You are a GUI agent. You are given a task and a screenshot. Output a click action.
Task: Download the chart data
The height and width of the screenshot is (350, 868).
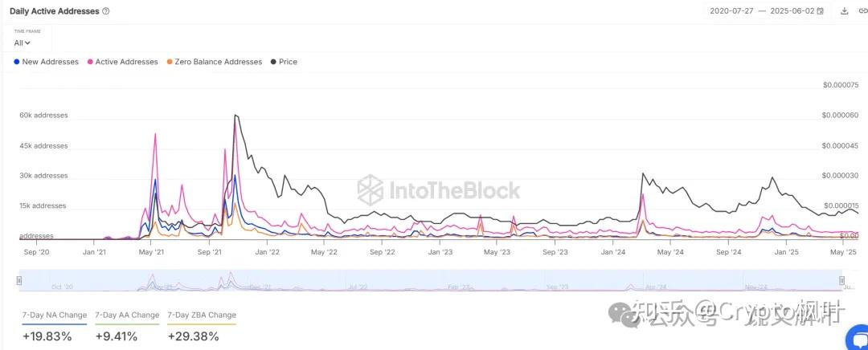[844, 11]
